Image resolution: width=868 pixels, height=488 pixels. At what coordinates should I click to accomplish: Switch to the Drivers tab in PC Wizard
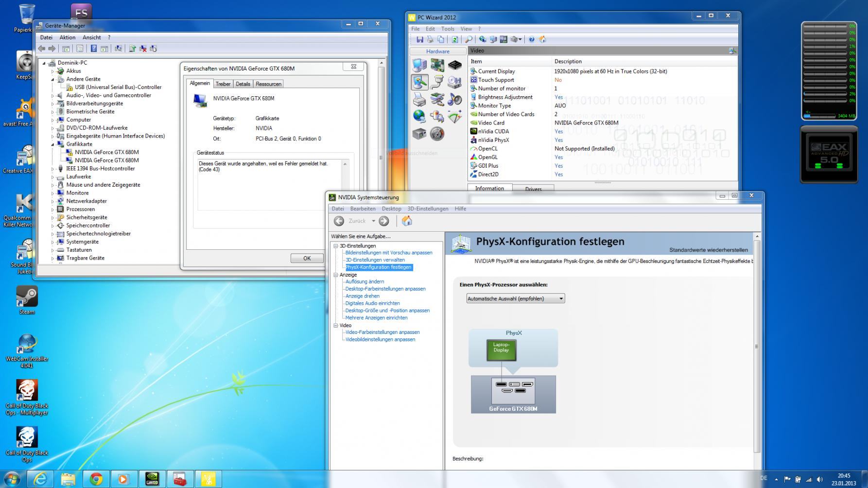pos(533,189)
